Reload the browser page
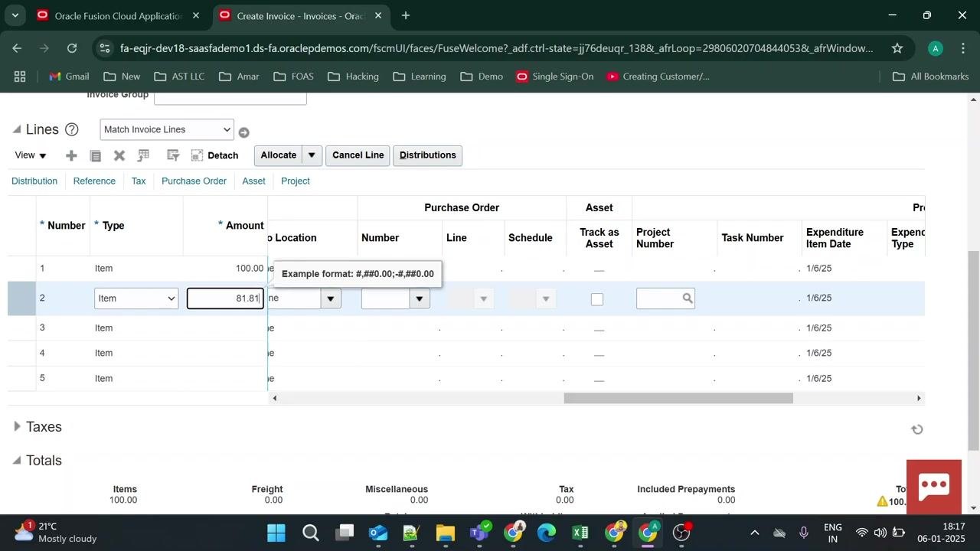The width and height of the screenshot is (980, 551). [x=72, y=48]
